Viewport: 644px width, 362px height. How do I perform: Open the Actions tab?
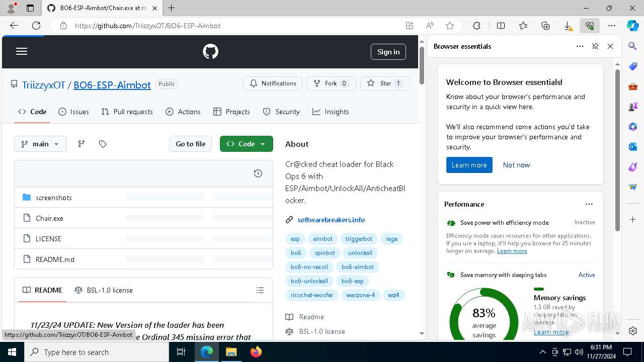click(x=183, y=112)
